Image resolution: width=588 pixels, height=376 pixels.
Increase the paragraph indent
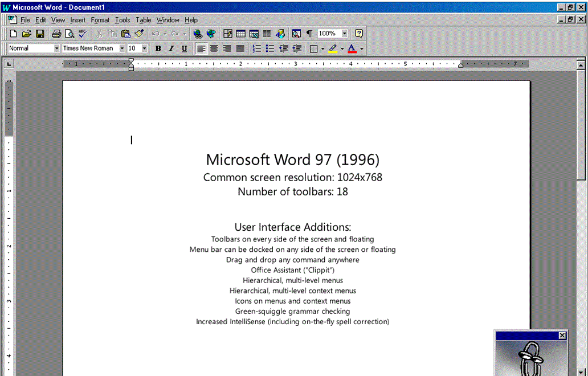click(x=297, y=48)
